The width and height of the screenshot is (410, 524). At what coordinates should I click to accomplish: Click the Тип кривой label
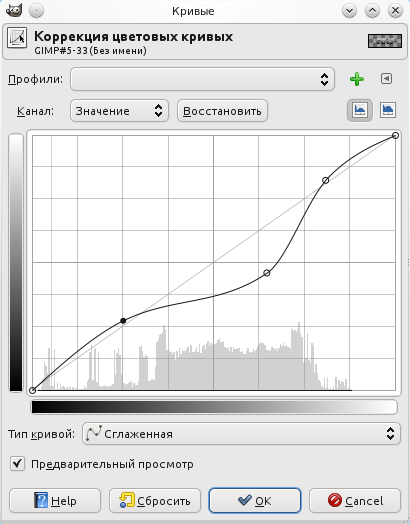[41, 434]
